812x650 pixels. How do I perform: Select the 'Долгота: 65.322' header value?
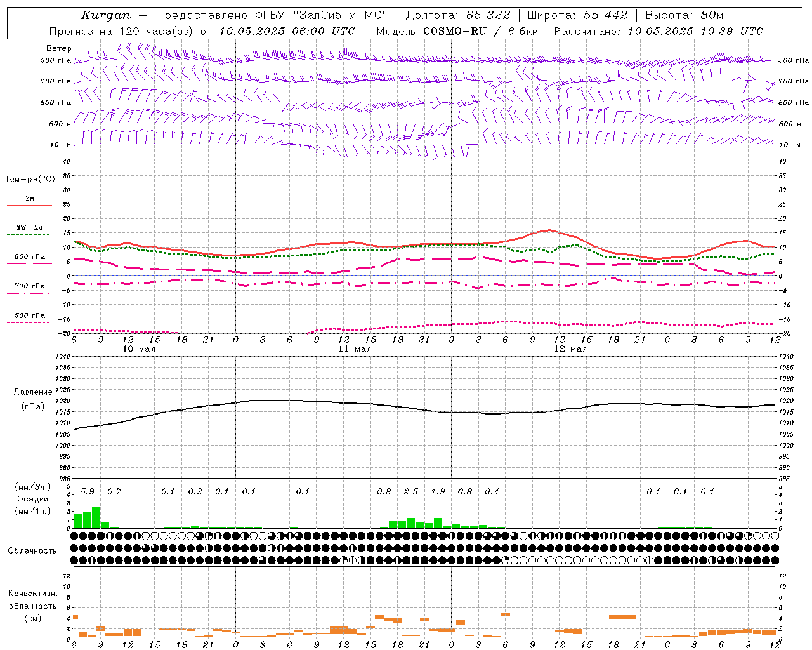click(x=458, y=15)
